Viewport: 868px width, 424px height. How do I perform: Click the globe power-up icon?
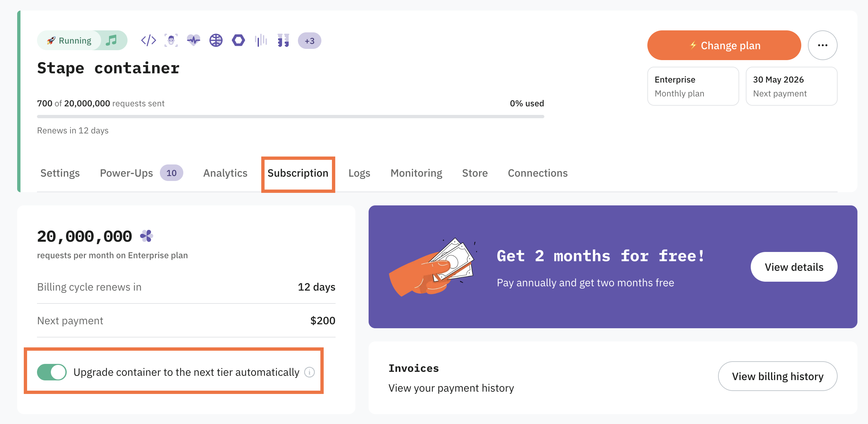coord(216,40)
